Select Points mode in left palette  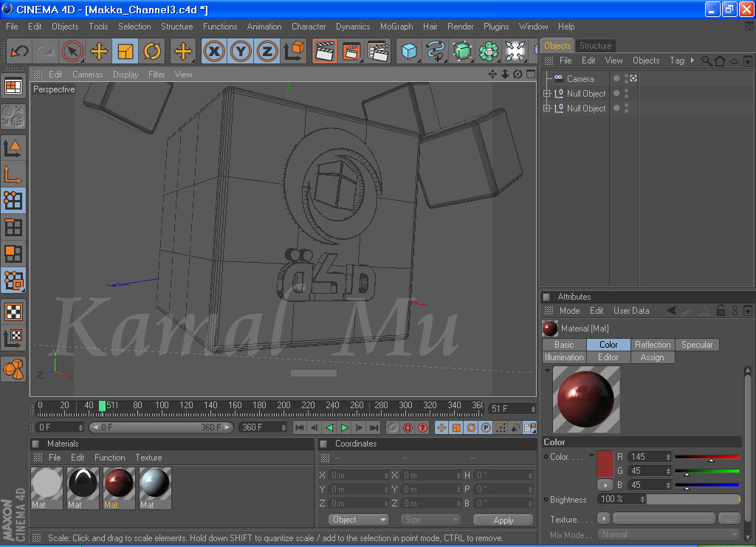13,201
